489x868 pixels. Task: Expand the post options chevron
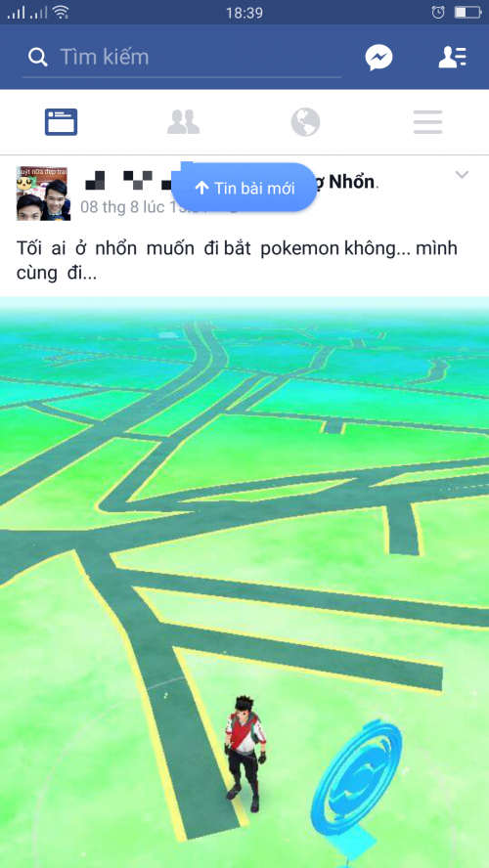462,175
